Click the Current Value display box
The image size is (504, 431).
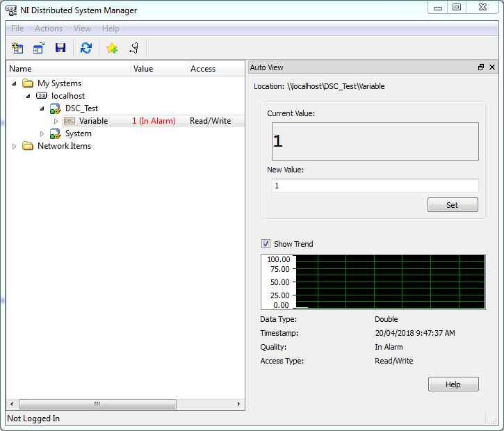375,141
